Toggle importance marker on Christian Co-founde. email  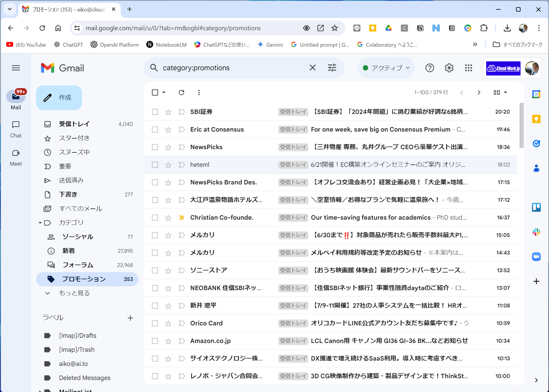tap(181, 218)
